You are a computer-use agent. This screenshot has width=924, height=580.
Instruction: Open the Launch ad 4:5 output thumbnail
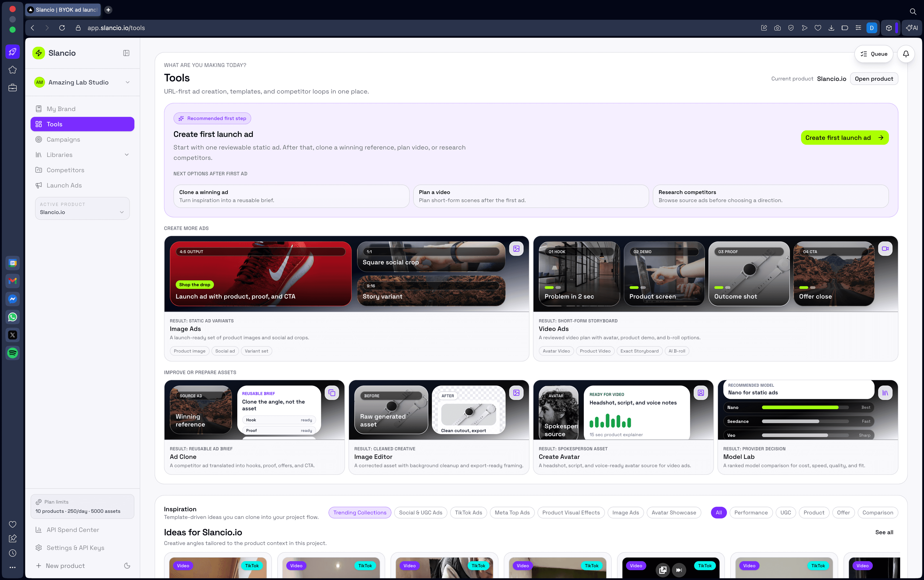click(x=260, y=274)
